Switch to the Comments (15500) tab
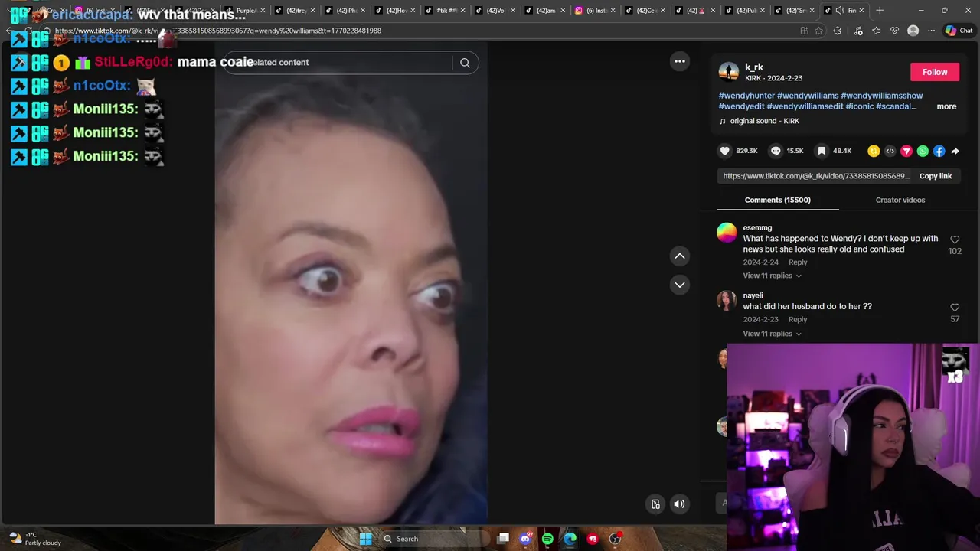The image size is (980, 551). [777, 200]
